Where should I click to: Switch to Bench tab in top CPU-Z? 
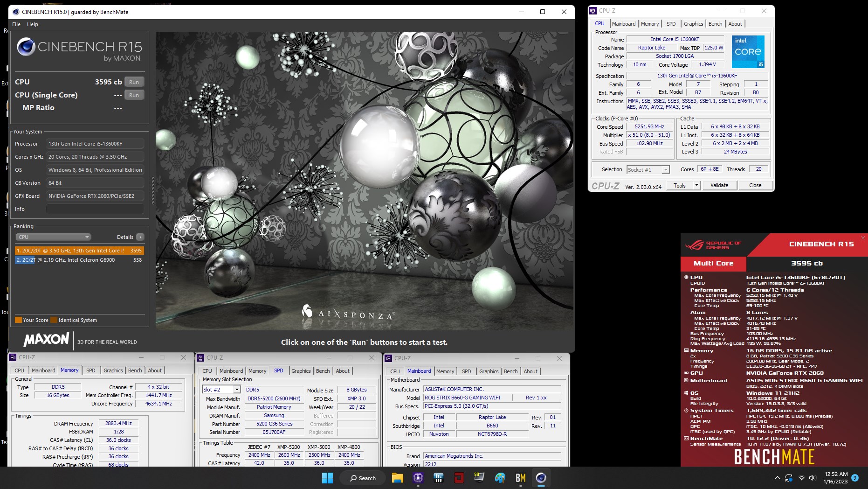[x=715, y=24]
